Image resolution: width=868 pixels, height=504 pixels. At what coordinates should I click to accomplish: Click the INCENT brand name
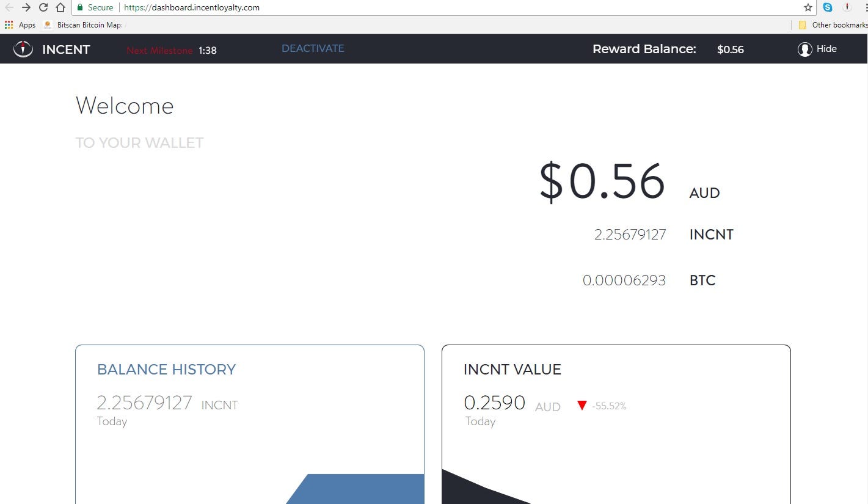(66, 49)
